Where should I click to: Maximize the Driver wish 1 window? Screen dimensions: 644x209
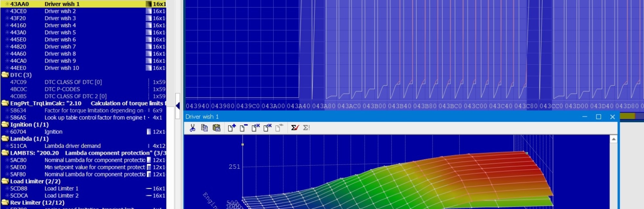[598, 117]
